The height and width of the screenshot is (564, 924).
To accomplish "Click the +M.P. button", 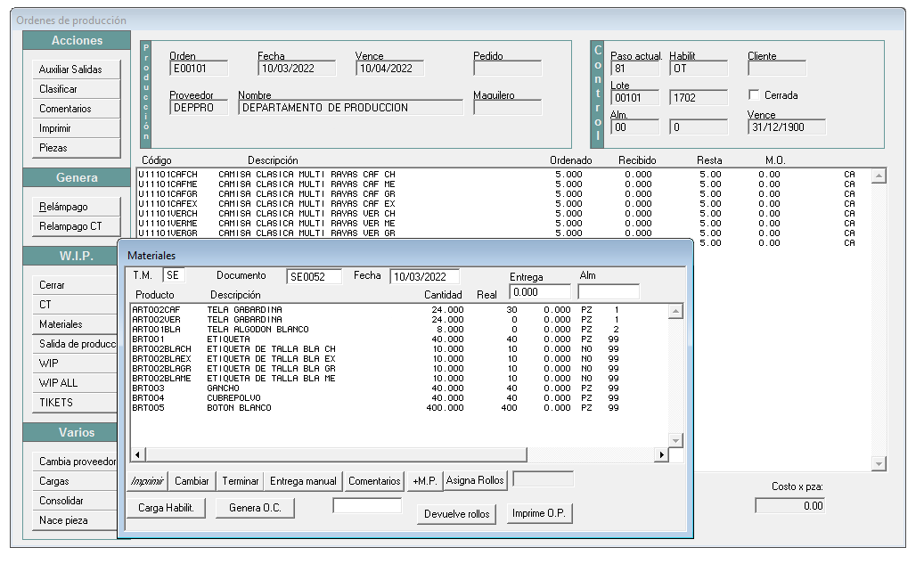I will [424, 481].
